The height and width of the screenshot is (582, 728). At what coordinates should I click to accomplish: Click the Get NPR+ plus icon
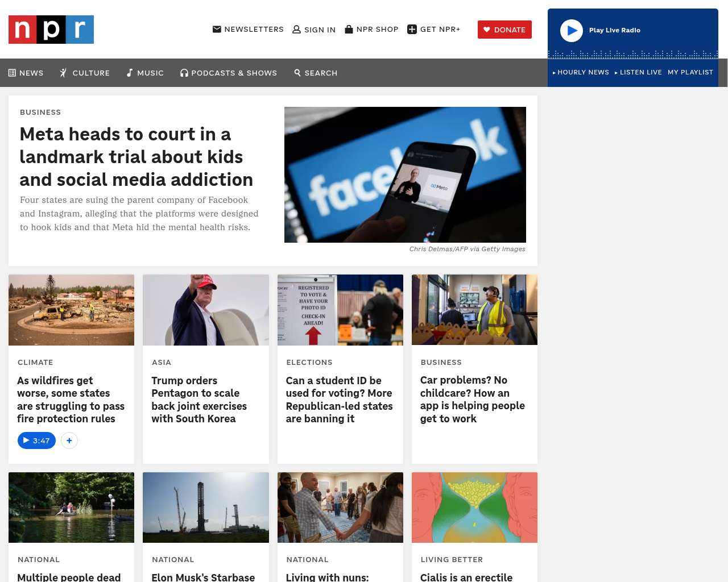tap(412, 30)
